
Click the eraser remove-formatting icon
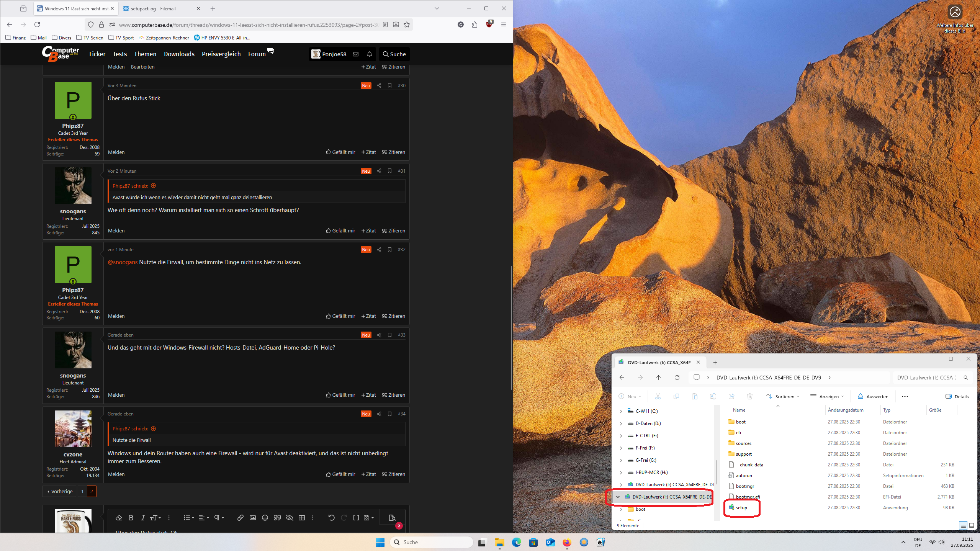pos(119,518)
